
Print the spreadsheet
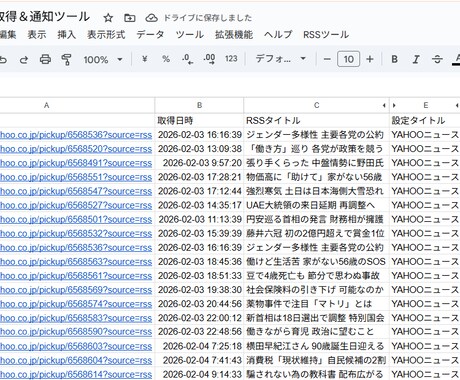pyautogui.click(x=45, y=60)
